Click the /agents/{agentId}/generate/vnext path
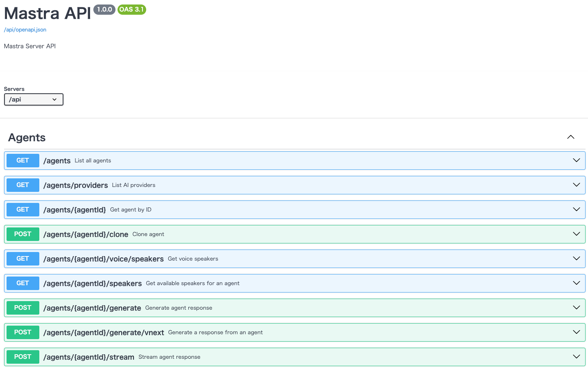Screen dimensions: 588x369 [x=104, y=333]
